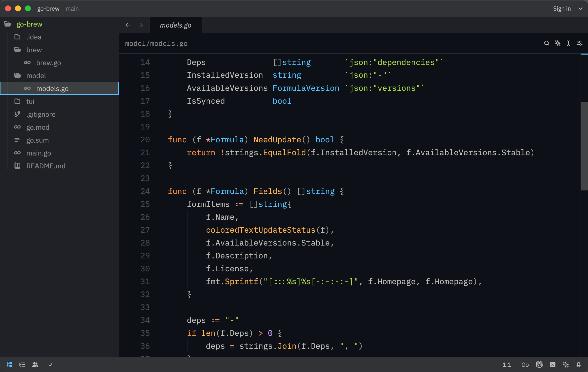Click f.Description on line 29

[237, 256]
